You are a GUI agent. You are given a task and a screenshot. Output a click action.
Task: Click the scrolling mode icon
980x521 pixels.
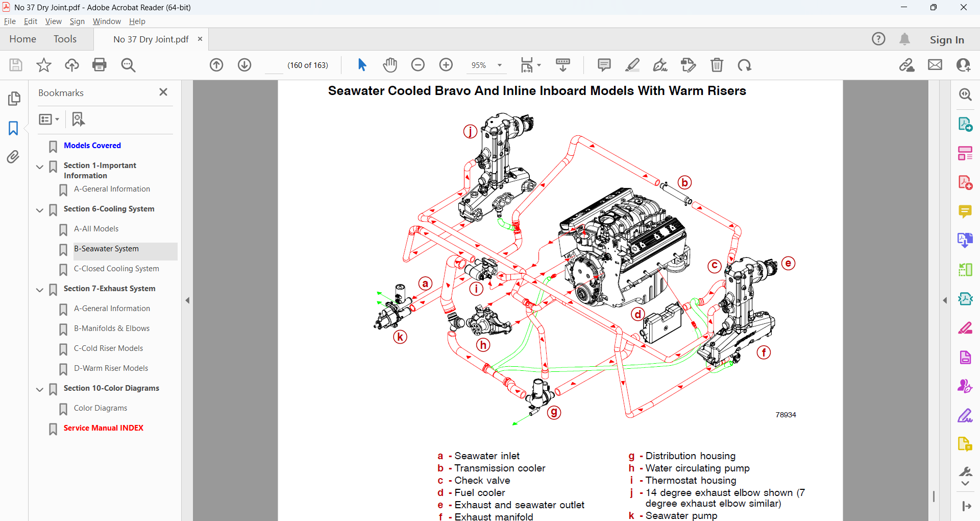tap(563, 65)
